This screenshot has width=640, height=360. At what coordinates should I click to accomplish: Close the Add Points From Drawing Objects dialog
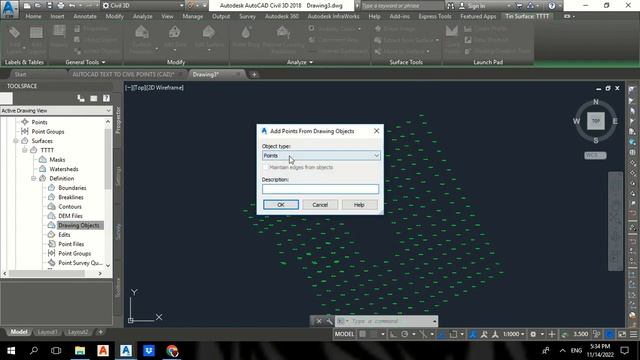(x=376, y=131)
